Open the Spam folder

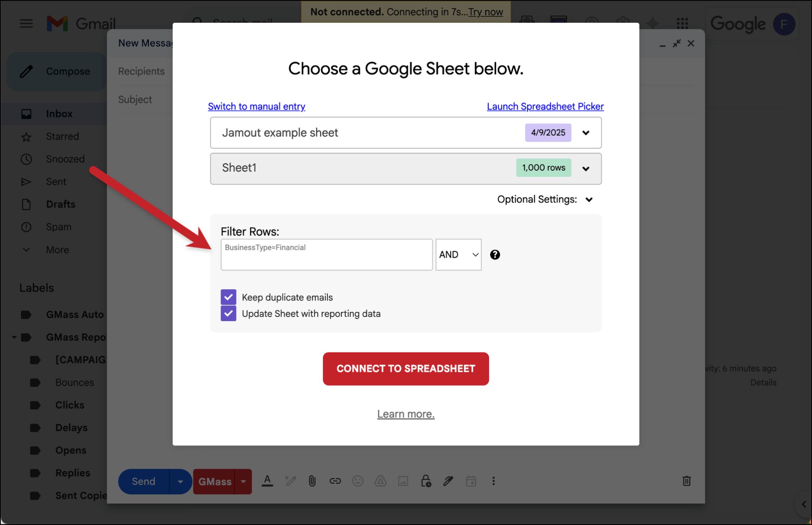point(58,227)
